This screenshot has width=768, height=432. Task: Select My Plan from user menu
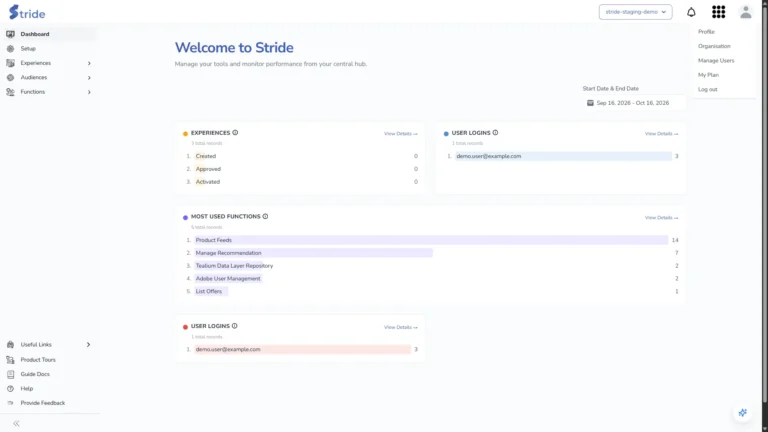click(708, 75)
